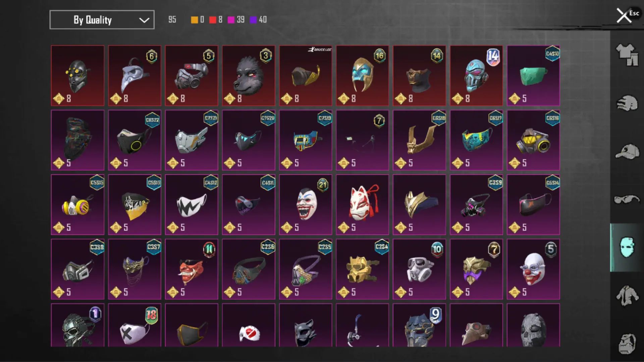Close the inventory with the X button
644x362 pixels.
pyautogui.click(x=624, y=15)
